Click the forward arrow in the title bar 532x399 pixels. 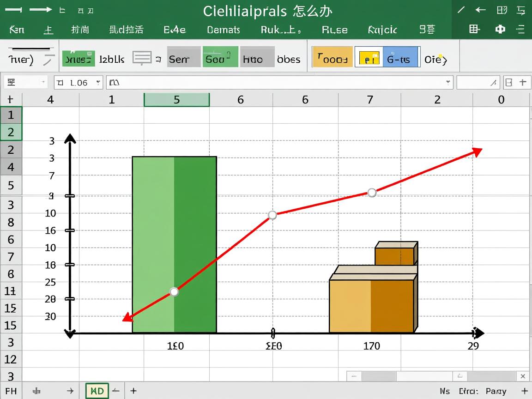41,10
